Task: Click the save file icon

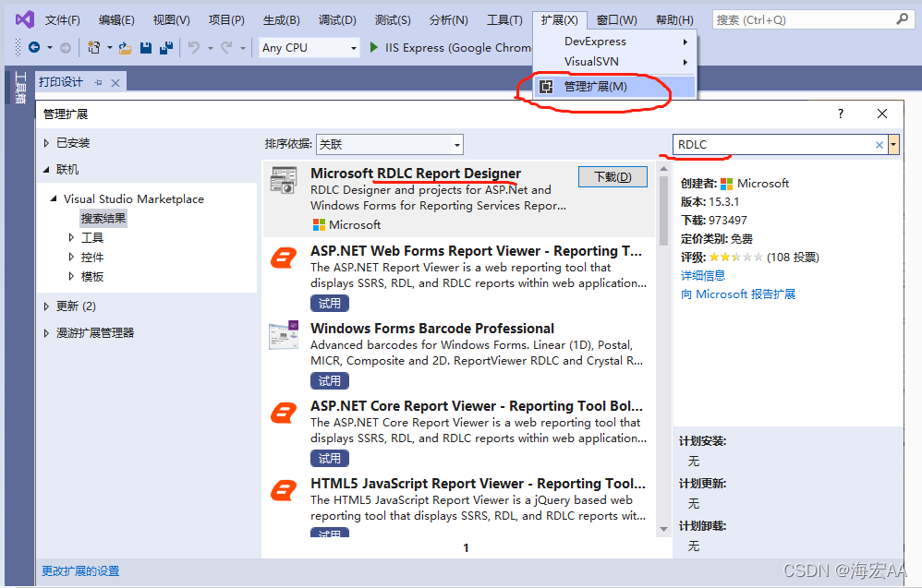Action: [x=146, y=48]
